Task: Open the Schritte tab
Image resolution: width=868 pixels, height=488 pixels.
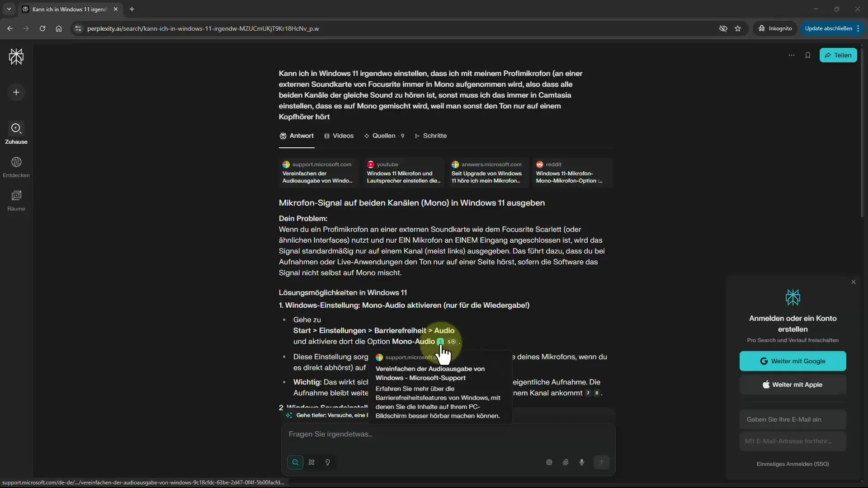Action: tap(431, 136)
